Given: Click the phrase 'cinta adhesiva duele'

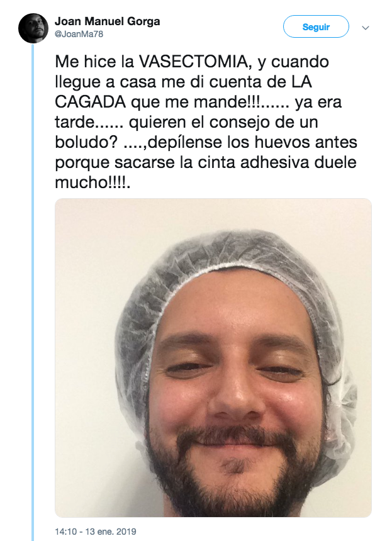Looking at the screenshot, I should [x=277, y=162].
